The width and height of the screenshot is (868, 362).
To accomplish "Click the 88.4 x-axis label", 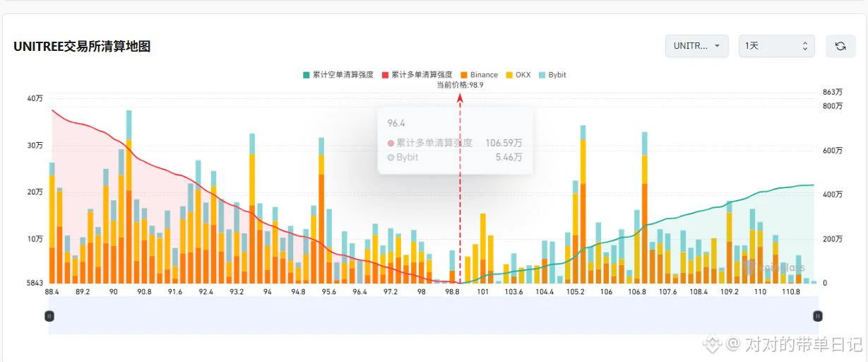I will (52, 291).
